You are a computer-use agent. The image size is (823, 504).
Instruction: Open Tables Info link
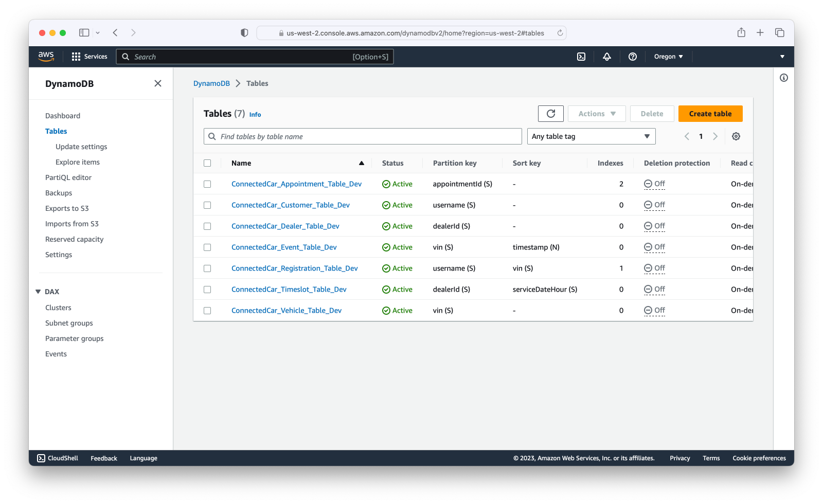[x=255, y=115]
